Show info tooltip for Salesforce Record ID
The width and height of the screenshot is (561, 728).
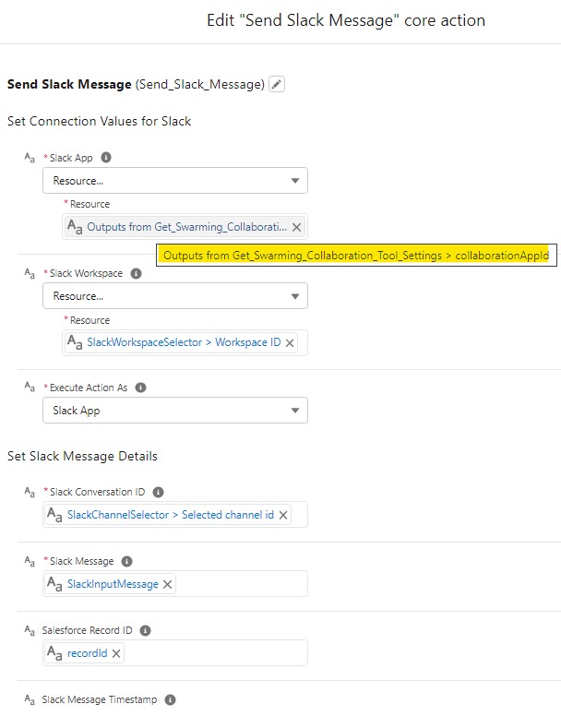(x=146, y=630)
